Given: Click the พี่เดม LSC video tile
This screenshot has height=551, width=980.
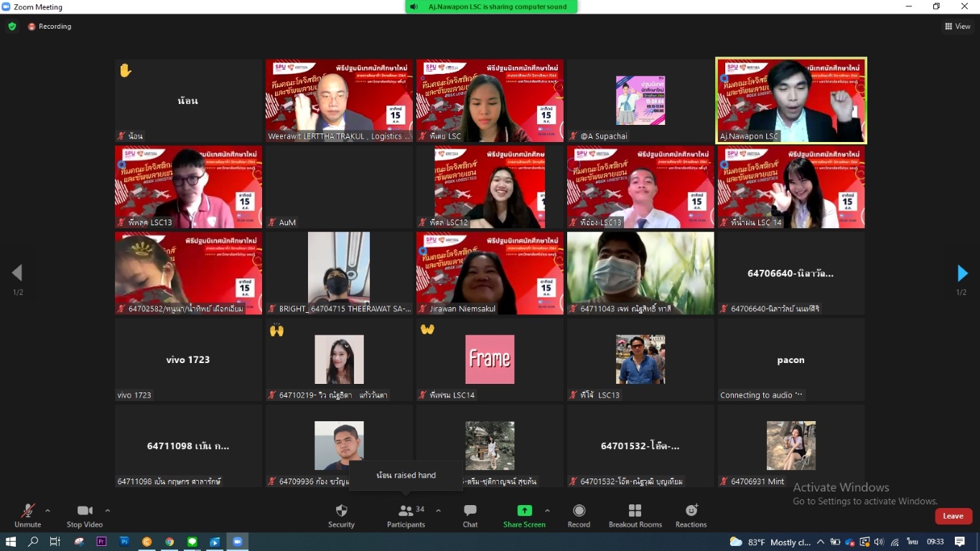Looking at the screenshot, I should (490, 100).
